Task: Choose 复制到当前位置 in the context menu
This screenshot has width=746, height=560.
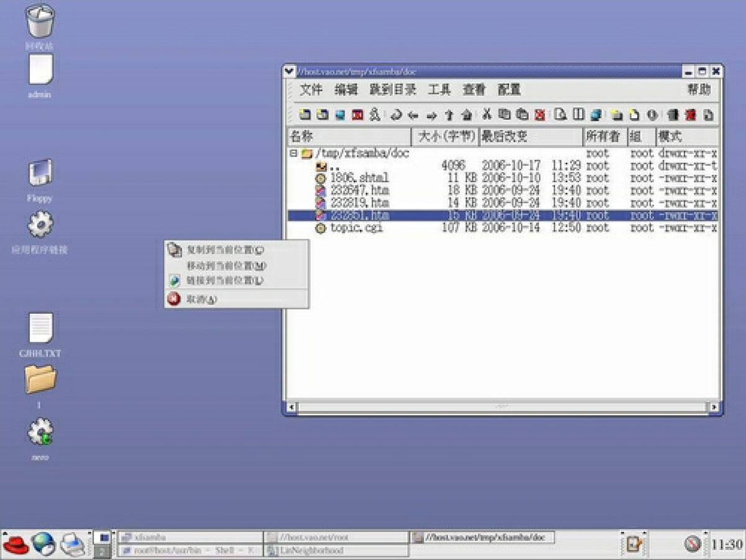Action: click(224, 250)
